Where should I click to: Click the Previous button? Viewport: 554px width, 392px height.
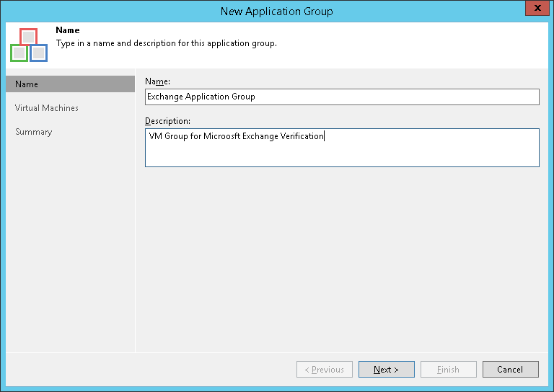click(x=325, y=370)
